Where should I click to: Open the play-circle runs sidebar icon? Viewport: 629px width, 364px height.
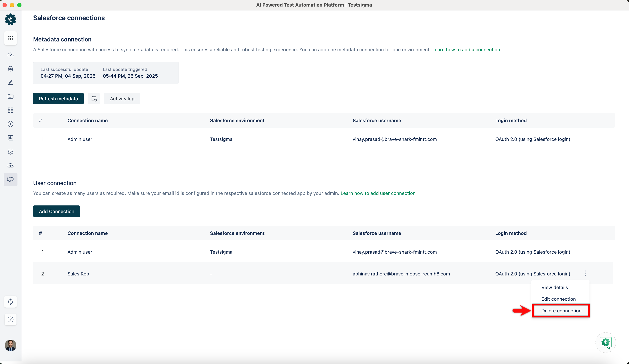click(11, 124)
